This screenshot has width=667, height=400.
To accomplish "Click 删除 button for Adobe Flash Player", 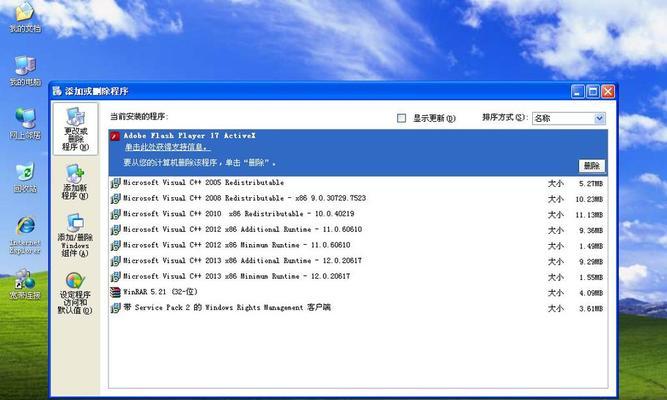I will [x=591, y=165].
